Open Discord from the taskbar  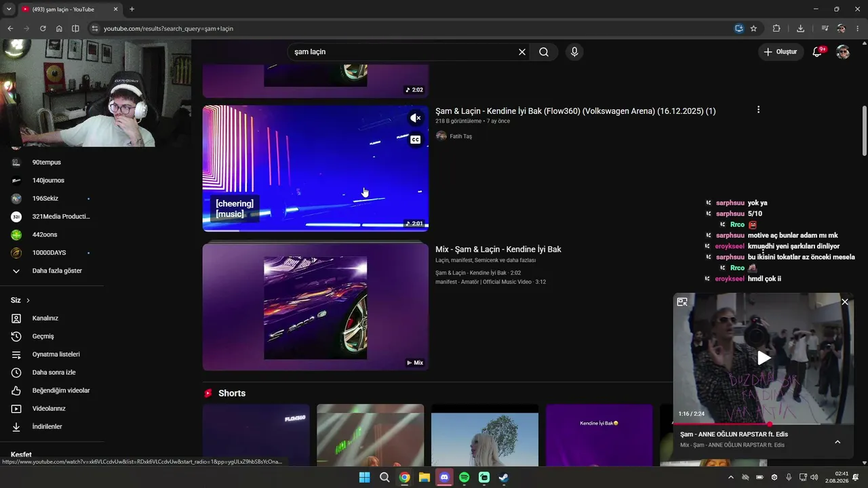click(444, 477)
